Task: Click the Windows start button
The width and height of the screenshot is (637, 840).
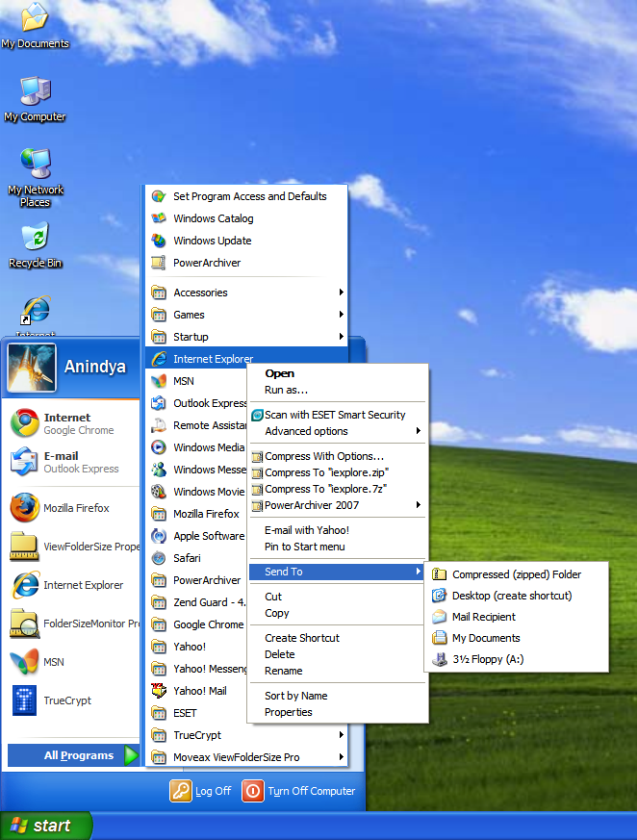Action: point(45,826)
